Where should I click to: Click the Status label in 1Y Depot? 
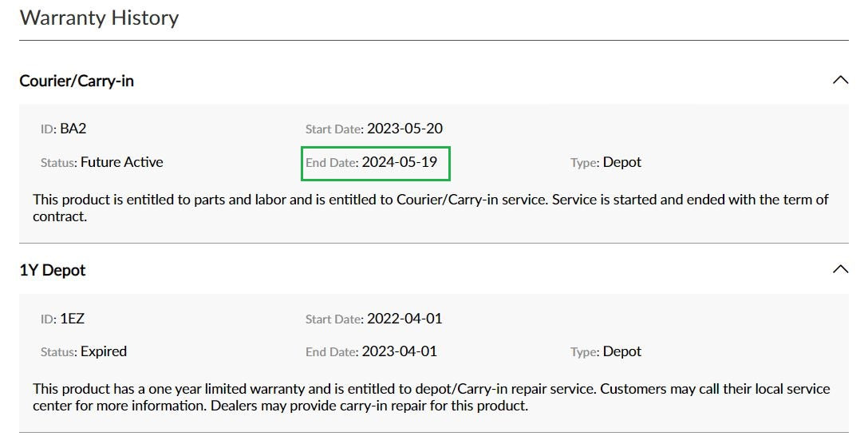[x=59, y=352]
